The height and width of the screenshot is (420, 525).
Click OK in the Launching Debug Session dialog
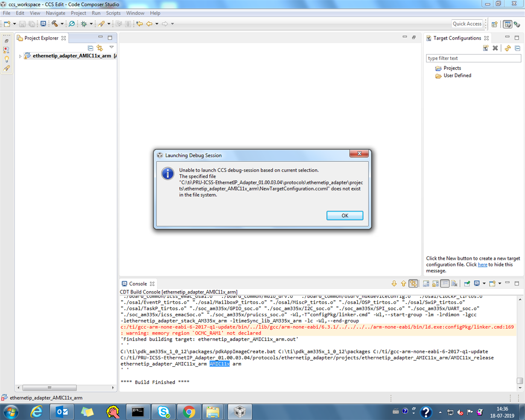point(344,216)
